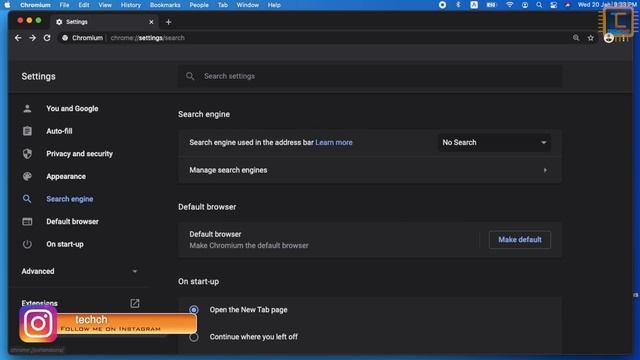The width and height of the screenshot is (640, 360).
Task: Close the Settings tab
Action: [x=151, y=22]
